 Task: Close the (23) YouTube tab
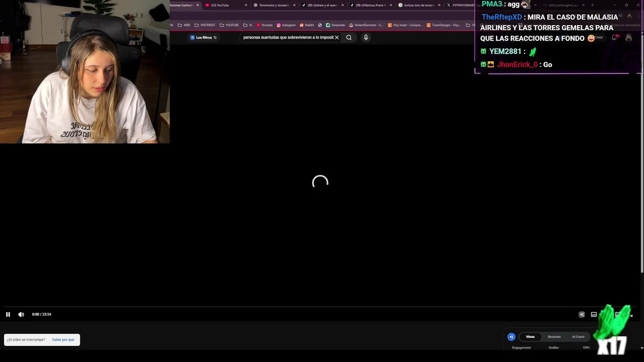point(246,5)
